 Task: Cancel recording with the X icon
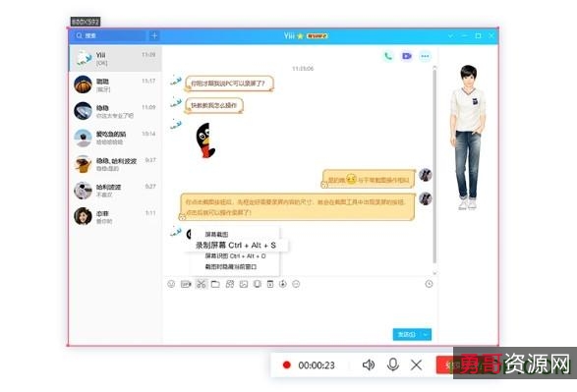[416, 364]
